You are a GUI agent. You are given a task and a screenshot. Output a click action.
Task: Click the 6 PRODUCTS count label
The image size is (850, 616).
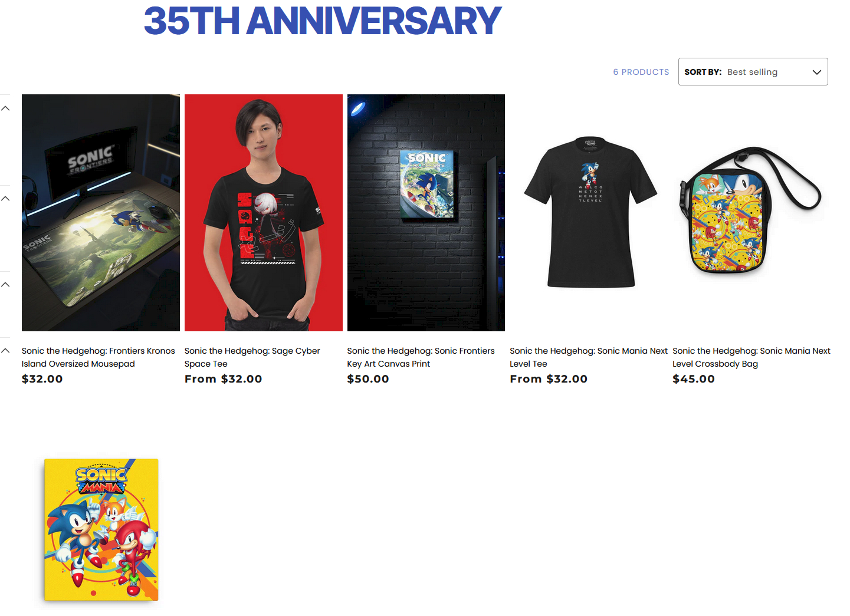pos(641,72)
